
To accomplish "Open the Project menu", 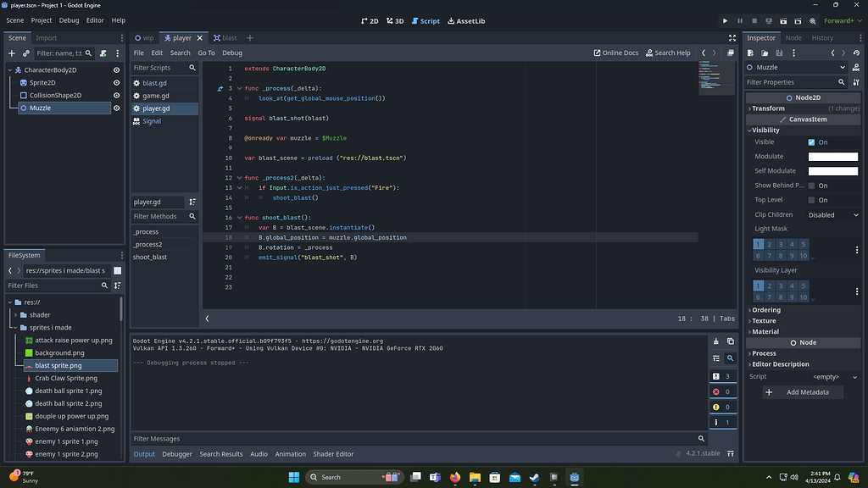I will 42,20.
